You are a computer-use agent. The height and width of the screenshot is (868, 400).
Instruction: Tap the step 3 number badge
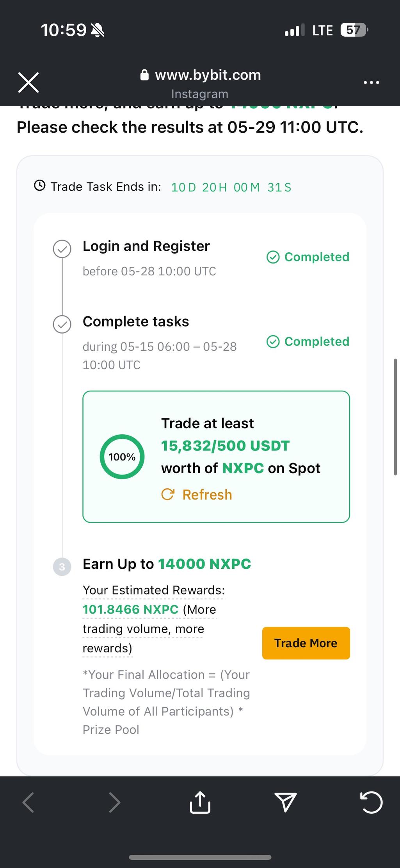pyautogui.click(x=62, y=566)
